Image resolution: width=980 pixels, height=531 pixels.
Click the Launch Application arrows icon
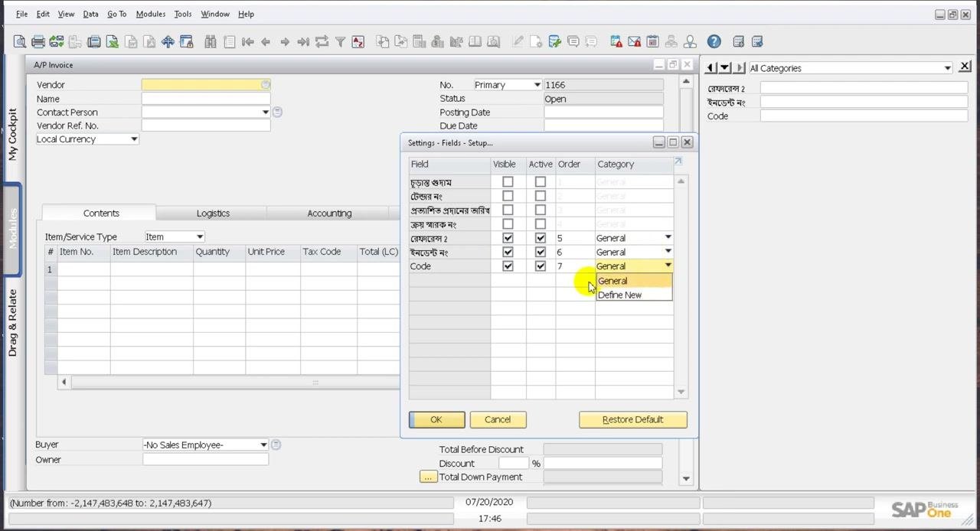click(x=168, y=42)
